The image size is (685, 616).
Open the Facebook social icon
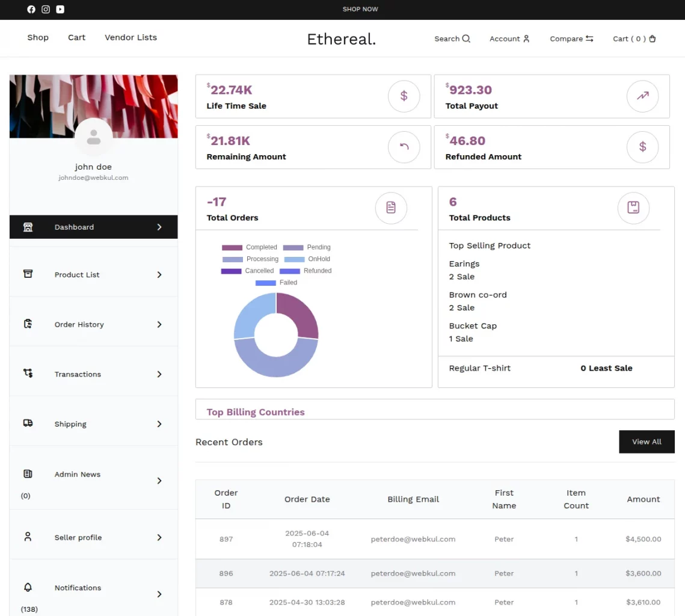point(31,9)
